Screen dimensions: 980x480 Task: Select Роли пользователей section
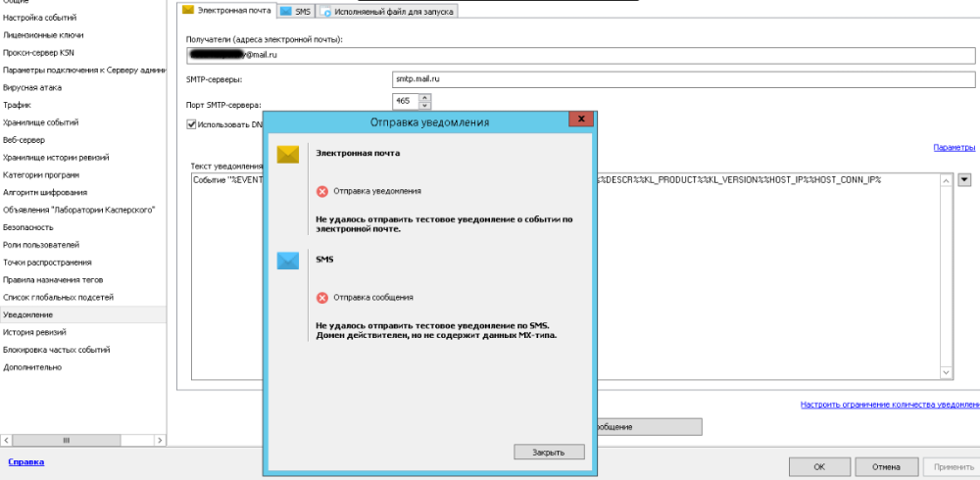tap(82, 245)
